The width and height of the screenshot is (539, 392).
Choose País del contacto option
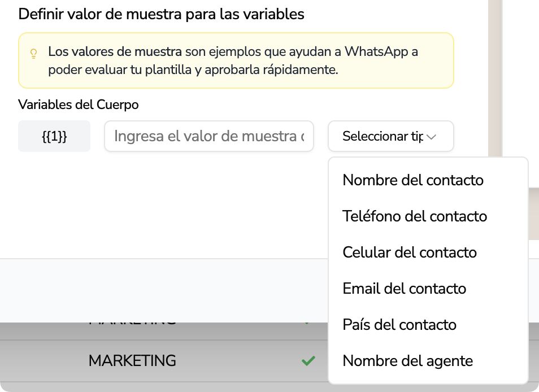428,324
